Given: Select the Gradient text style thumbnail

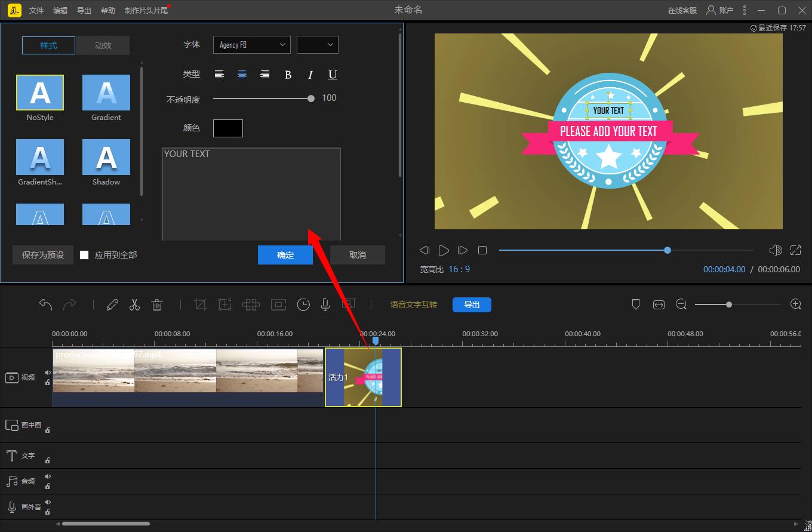Looking at the screenshot, I should 106,93.
